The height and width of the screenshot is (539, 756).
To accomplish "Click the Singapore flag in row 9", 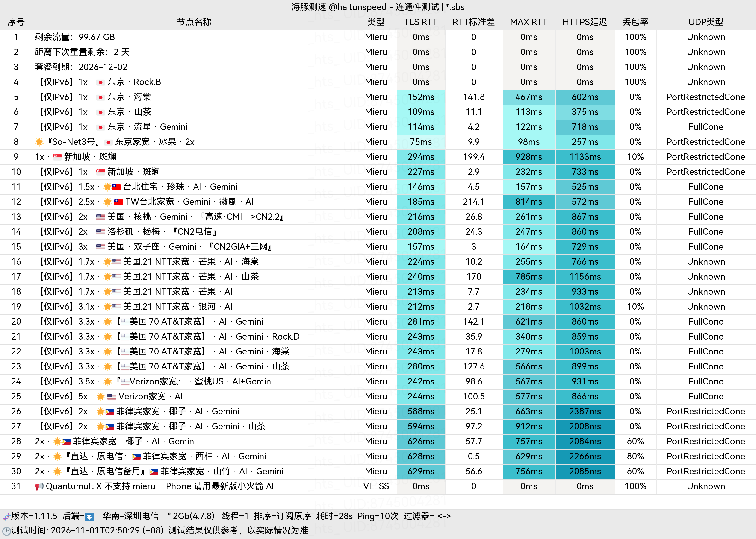I will pos(57,157).
